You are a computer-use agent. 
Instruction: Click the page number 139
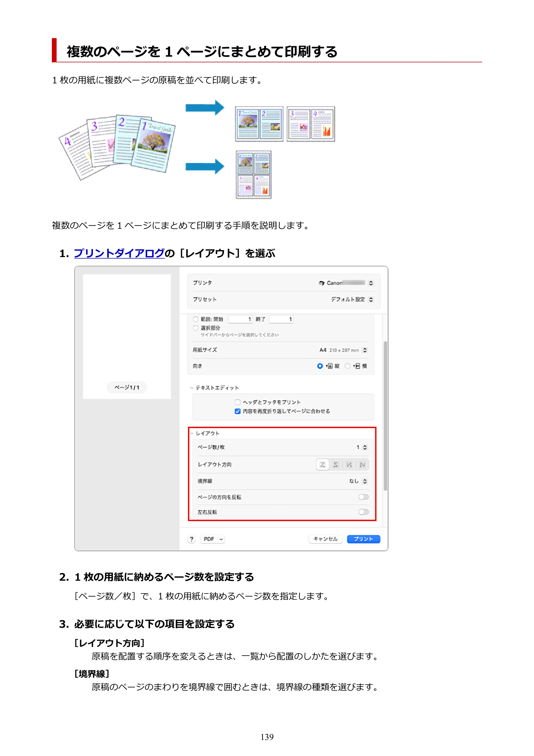coord(267,736)
